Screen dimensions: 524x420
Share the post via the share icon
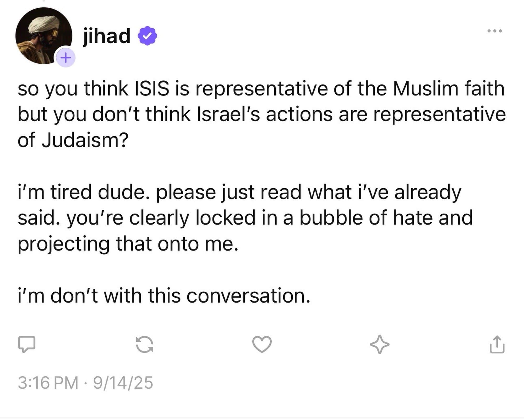[x=497, y=344]
